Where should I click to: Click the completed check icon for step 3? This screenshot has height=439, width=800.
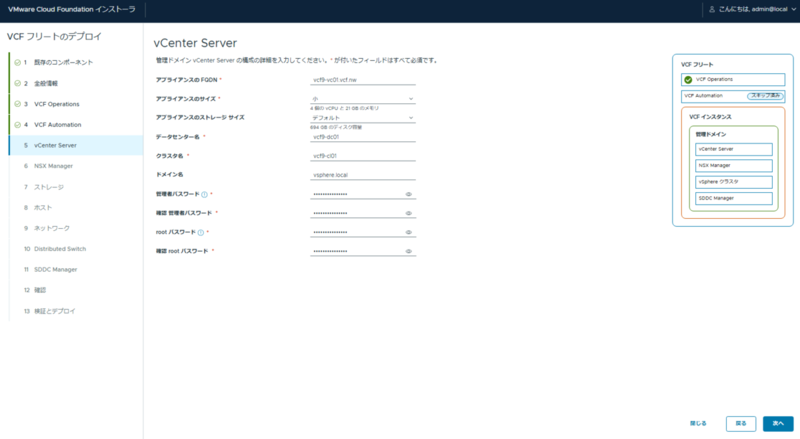point(17,104)
